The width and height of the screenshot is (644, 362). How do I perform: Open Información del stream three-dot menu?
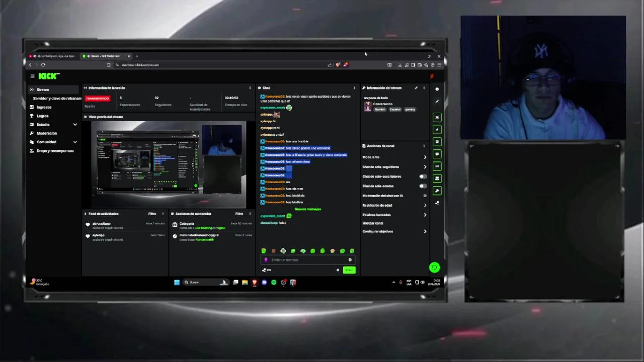(x=424, y=88)
